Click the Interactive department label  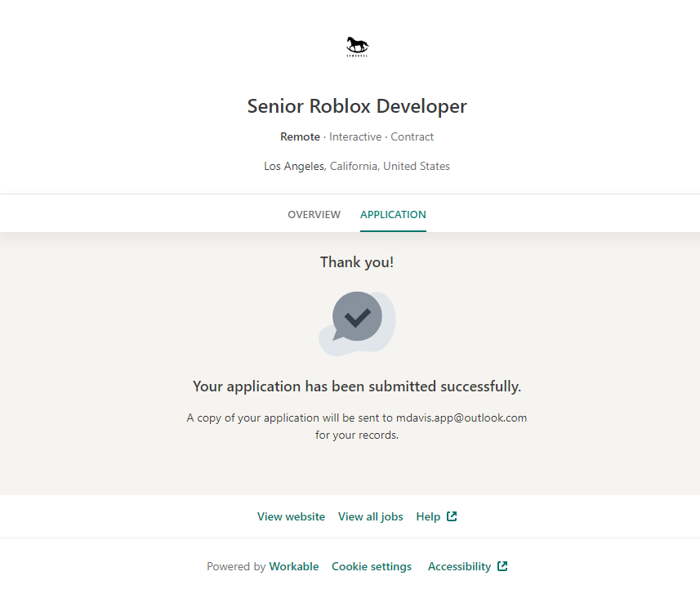[355, 136]
